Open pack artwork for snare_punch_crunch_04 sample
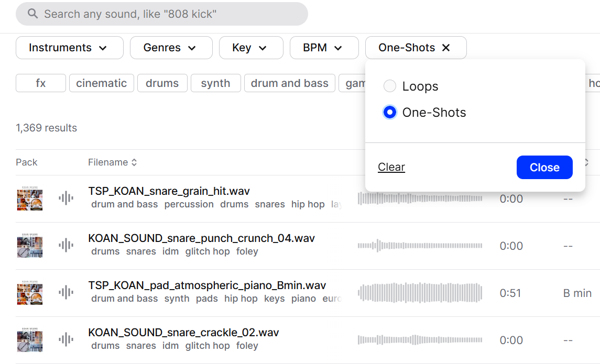The image size is (600, 364). [29, 246]
